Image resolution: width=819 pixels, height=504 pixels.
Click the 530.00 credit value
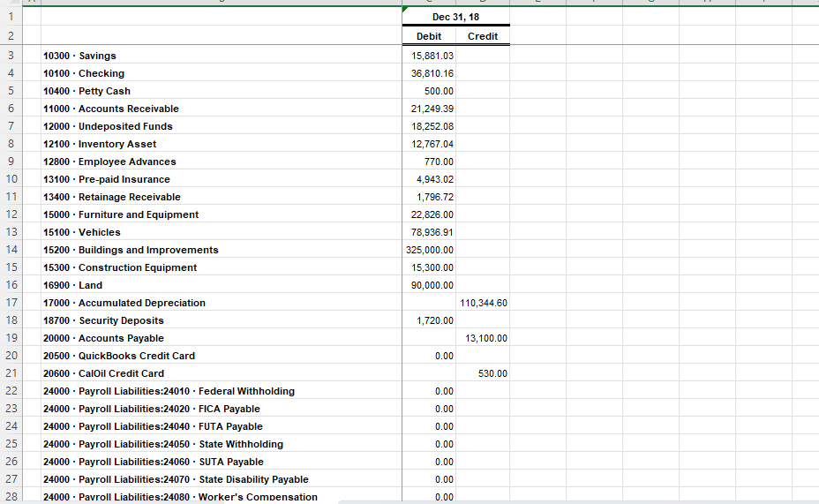click(x=492, y=373)
